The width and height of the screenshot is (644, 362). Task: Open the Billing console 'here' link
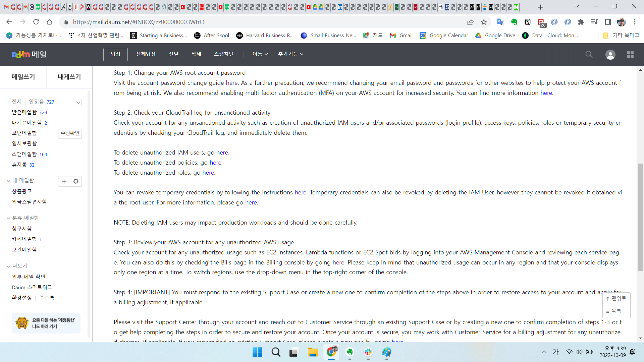click(338, 262)
